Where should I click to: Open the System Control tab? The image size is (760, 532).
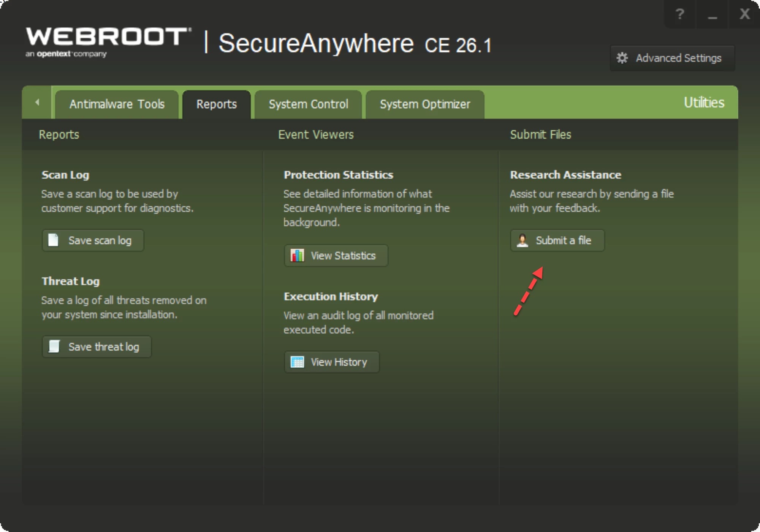[x=308, y=104]
